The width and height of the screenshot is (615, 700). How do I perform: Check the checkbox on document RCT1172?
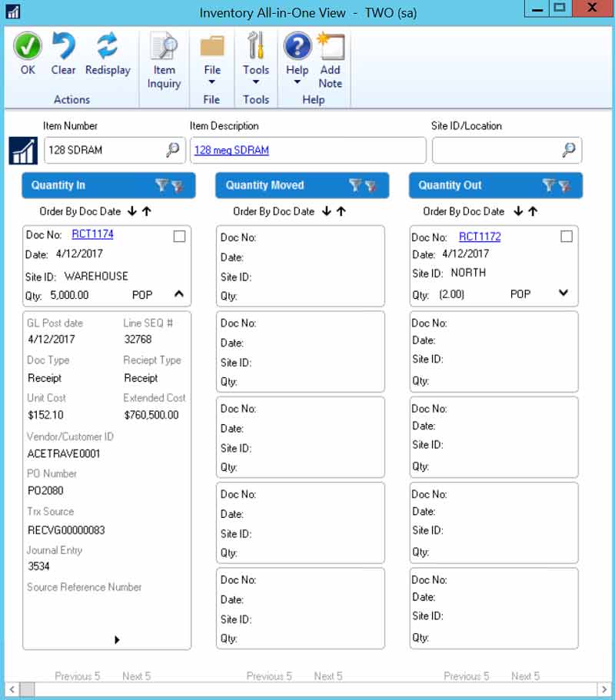567,236
